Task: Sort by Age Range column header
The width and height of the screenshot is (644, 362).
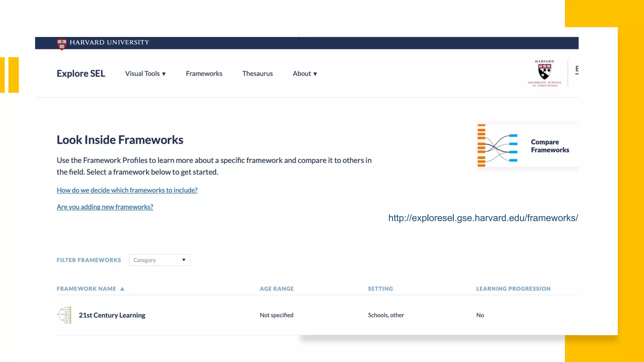Action: (x=277, y=288)
